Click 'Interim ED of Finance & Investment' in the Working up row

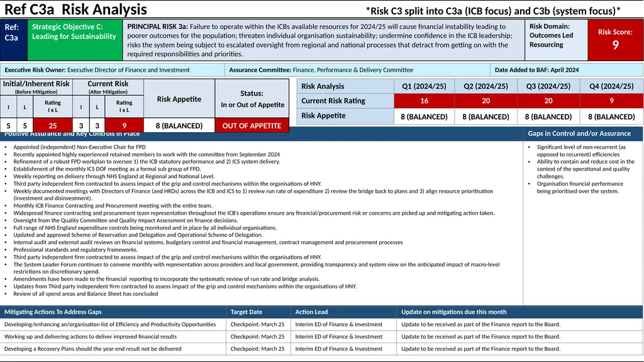[339, 336]
